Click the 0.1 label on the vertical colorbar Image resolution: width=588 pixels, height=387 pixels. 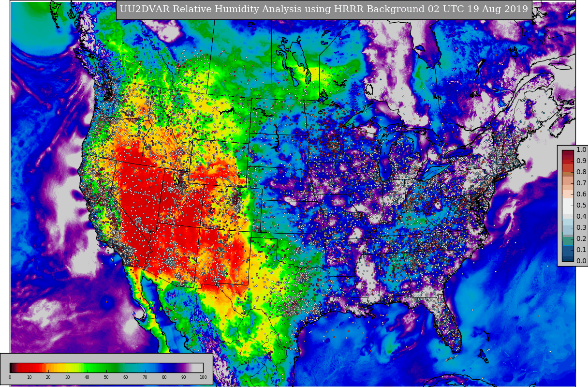tap(581, 250)
